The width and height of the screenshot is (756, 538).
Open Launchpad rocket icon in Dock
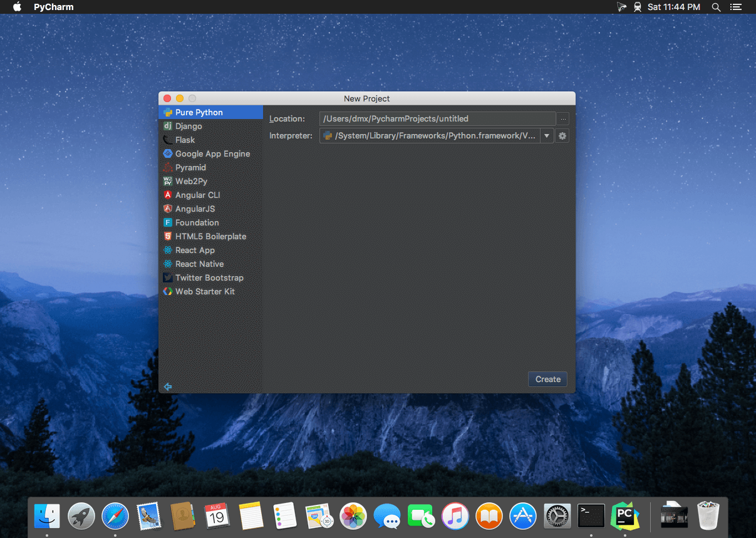point(81,516)
